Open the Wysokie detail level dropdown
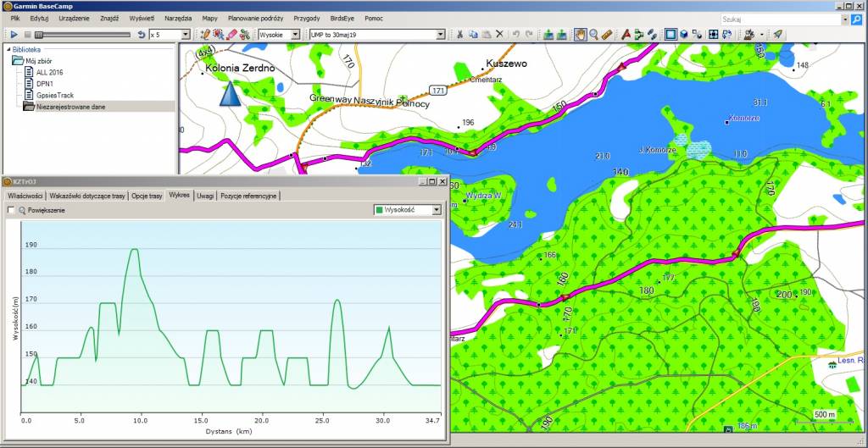Image resolution: width=868 pixels, height=448 pixels. pos(296,35)
